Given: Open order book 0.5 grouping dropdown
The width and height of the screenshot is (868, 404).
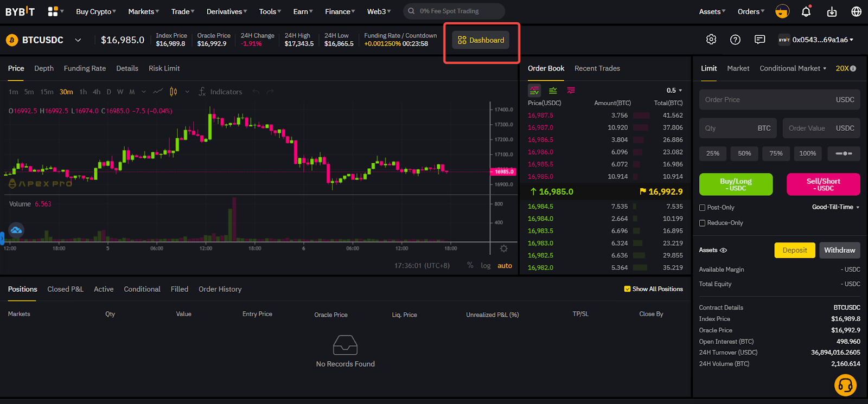Looking at the screenshot, I should (x=674, y=91).
